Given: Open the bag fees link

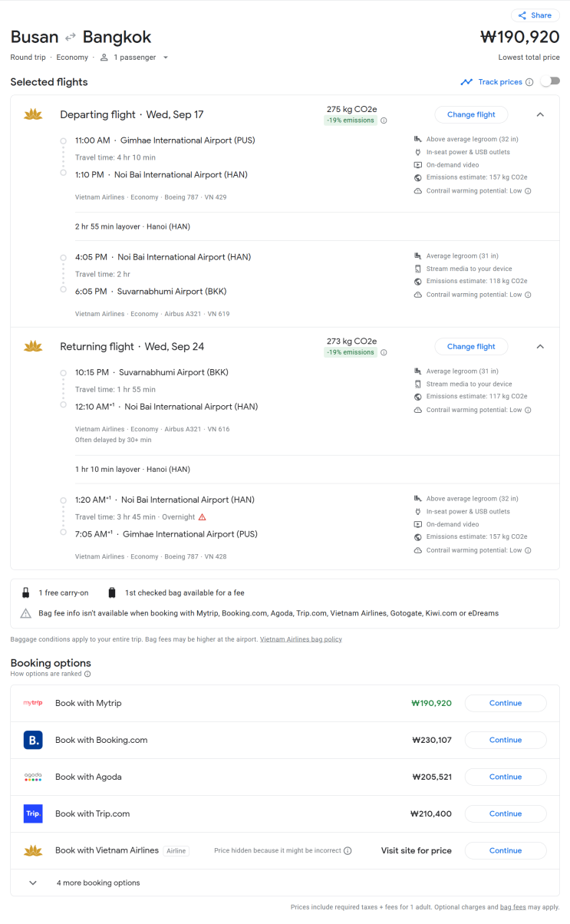Looking at the screenshot, I should pyautogui.click(x=512, y=907).
